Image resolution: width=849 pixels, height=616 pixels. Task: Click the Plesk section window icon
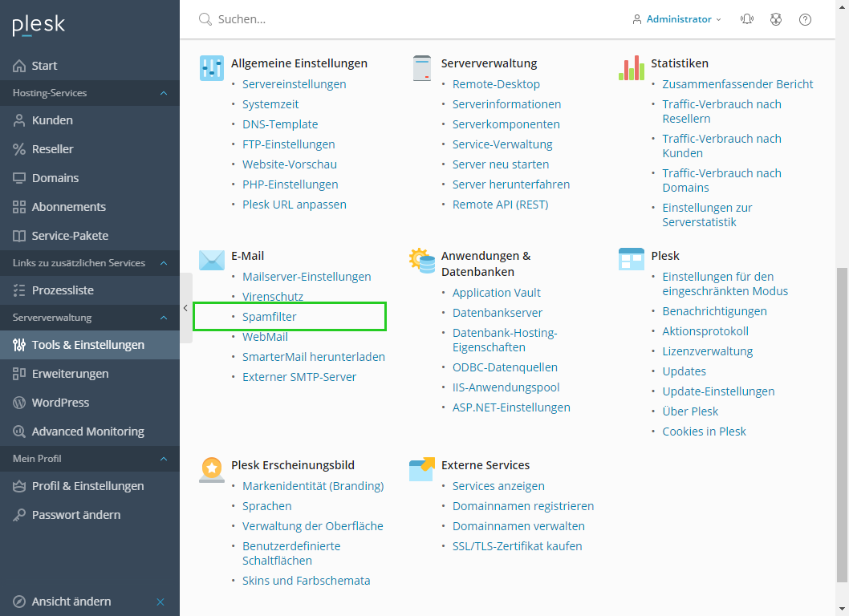[x=632, y=259]
